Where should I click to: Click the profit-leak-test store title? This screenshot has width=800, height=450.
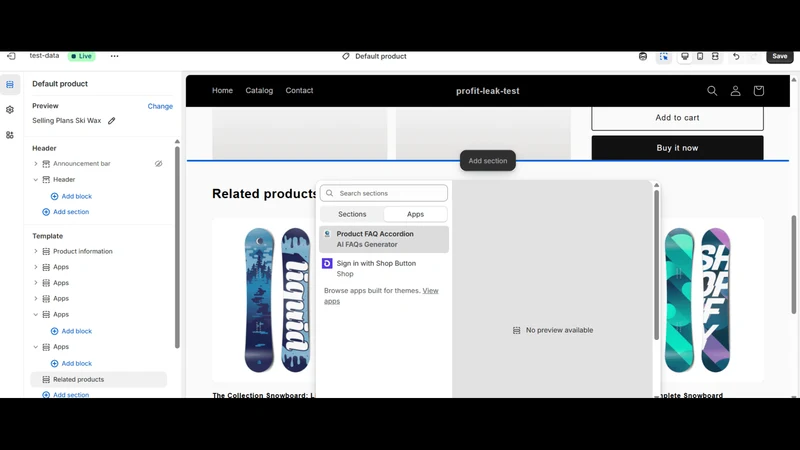(487, 91)
